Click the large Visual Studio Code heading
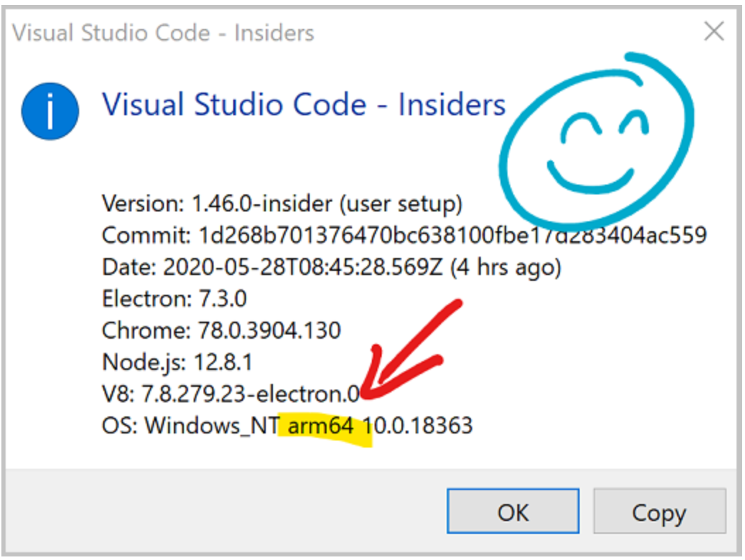 (x=304, y=105)
